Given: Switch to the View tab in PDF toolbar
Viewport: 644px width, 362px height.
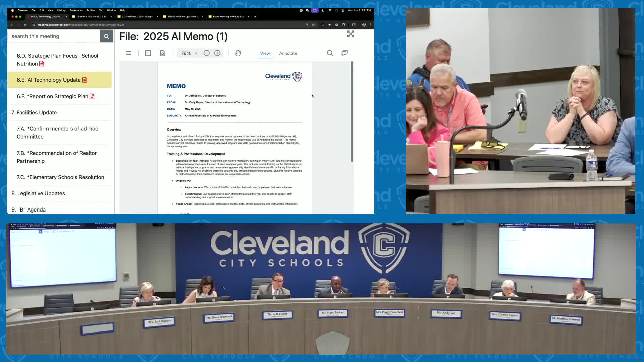Looking at the screenshot, I should tap(265, 53).
